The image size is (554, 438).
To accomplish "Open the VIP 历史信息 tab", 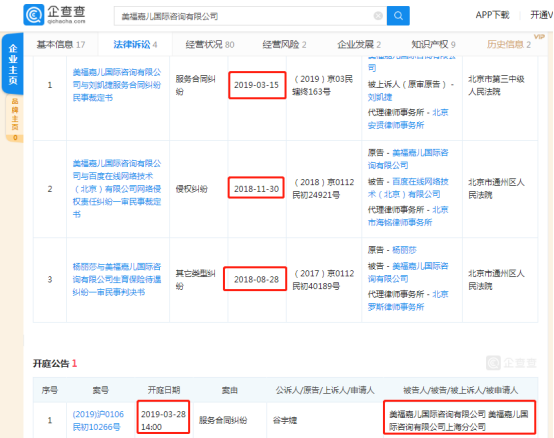I will [x=509, y=45].
